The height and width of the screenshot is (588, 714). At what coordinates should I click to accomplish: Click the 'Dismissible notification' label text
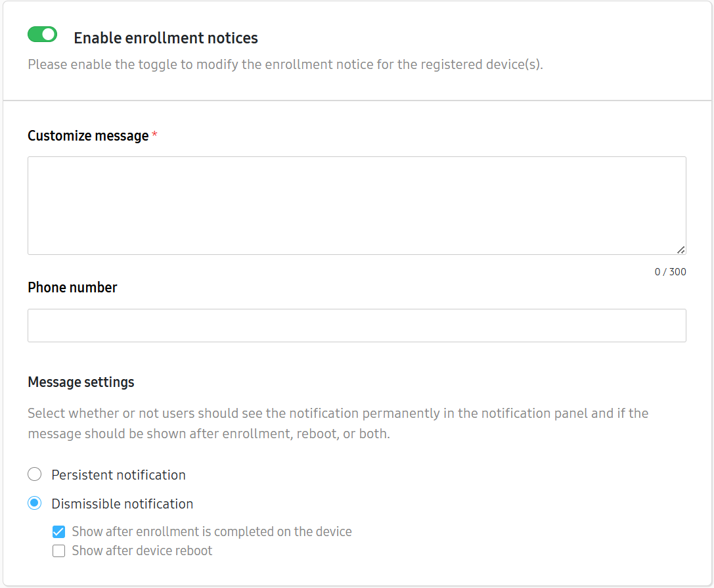[122, 504]
